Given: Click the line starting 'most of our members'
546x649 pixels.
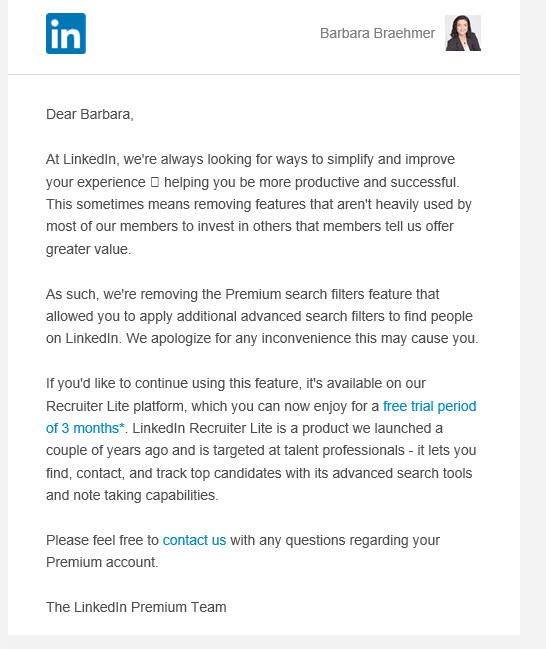Looking at the screenshot, I should click(250, 226).
